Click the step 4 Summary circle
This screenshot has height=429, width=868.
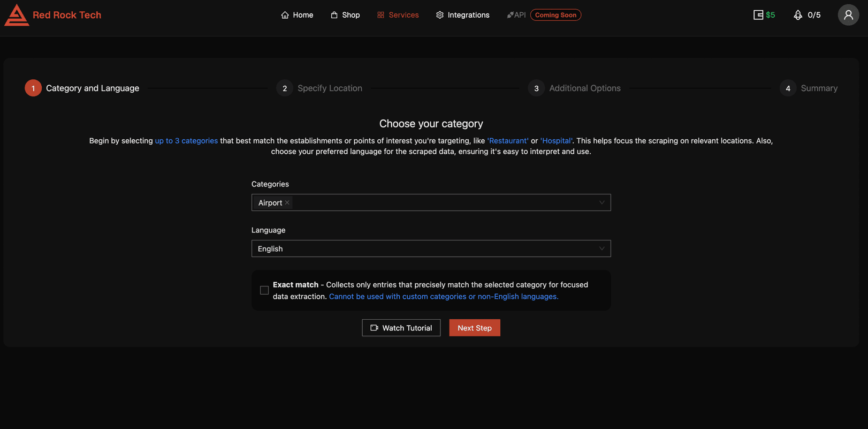tap(788, 88)
